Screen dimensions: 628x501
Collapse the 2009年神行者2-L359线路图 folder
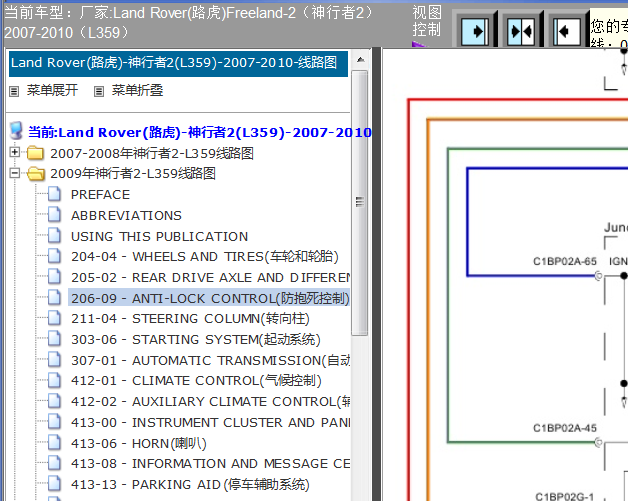coord(15,173)
